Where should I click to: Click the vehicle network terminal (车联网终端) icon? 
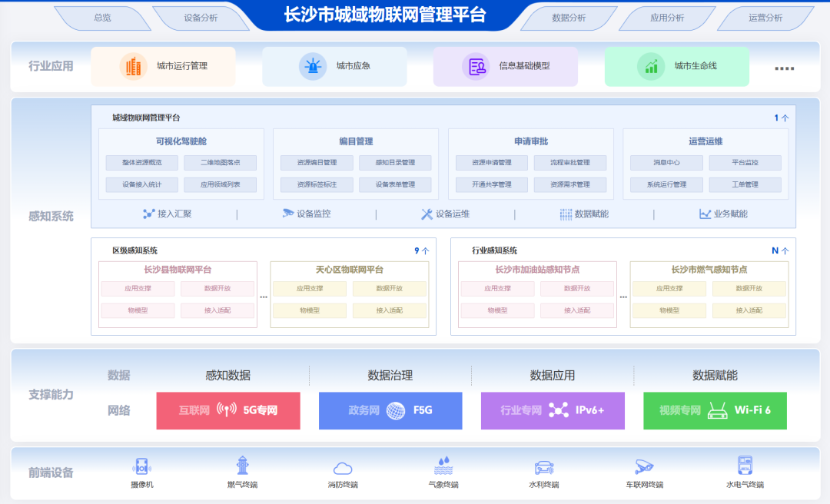coord(644,466)
